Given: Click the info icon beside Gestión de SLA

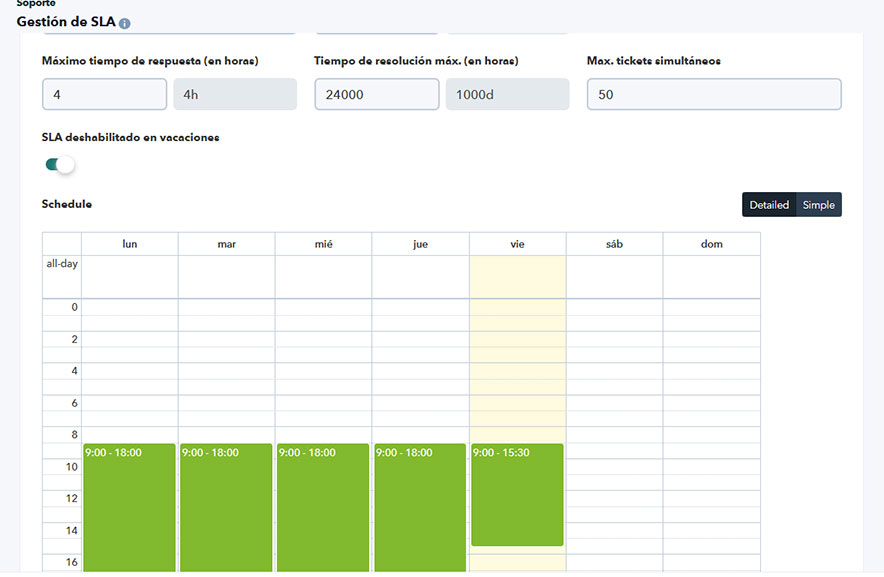Looking at the screenshot, I should point(124,20).
